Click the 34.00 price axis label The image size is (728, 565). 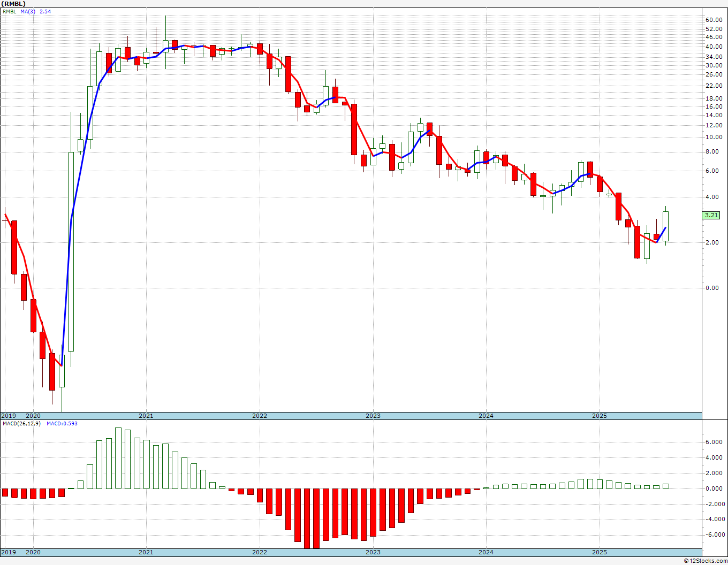pyautogui.click(x=714, y=57)
